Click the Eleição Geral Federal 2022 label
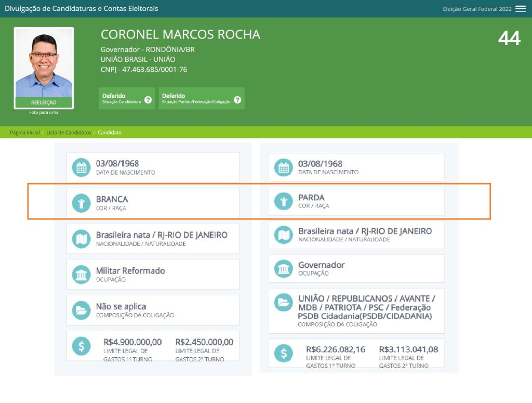The image size is (532, 403). click(x=477, y=9)
